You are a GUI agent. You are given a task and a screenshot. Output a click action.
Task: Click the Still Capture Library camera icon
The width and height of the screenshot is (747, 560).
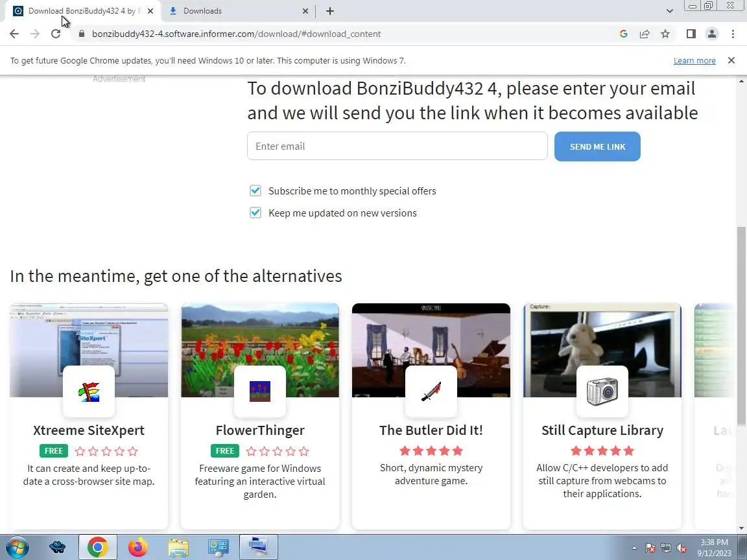(x=602, y=391)
